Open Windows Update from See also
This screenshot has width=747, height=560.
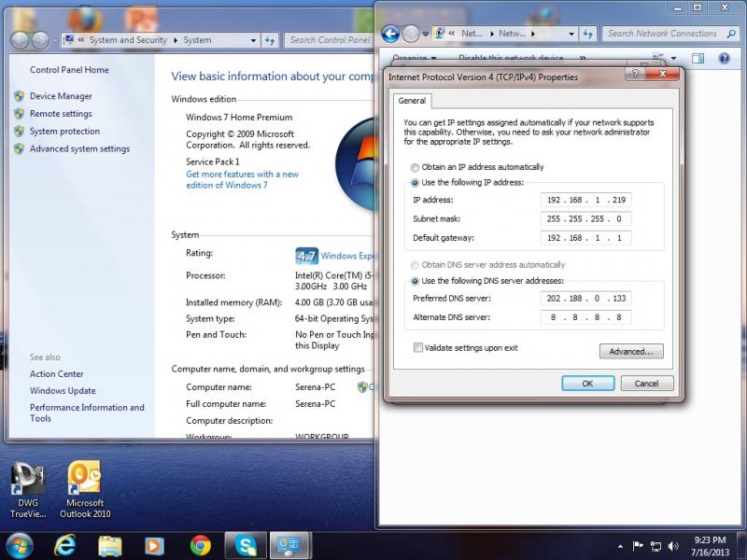pos(63,391)
